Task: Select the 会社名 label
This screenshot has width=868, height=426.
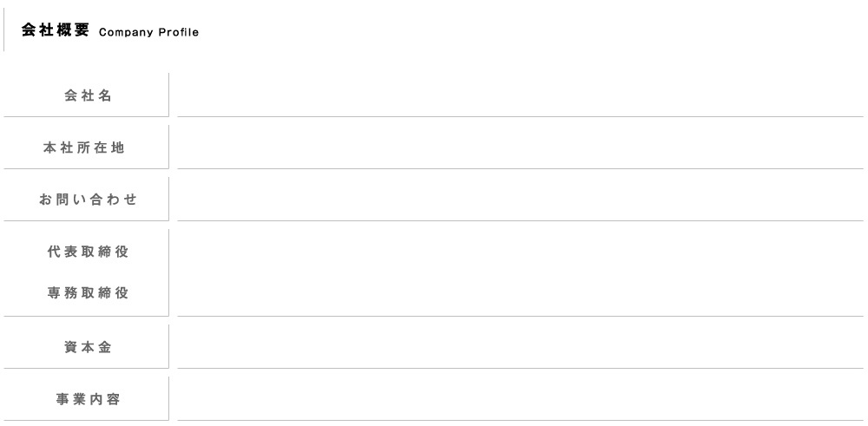Action: (x=88, y=96)
